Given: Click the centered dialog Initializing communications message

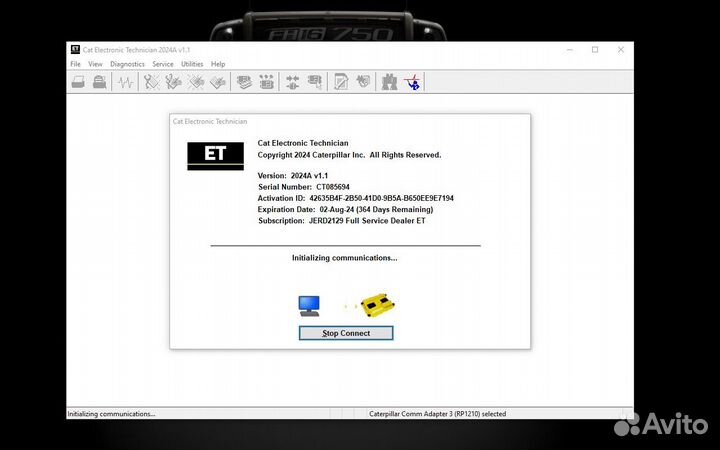Looking at the screenshot, I should (x=345, y=258).
